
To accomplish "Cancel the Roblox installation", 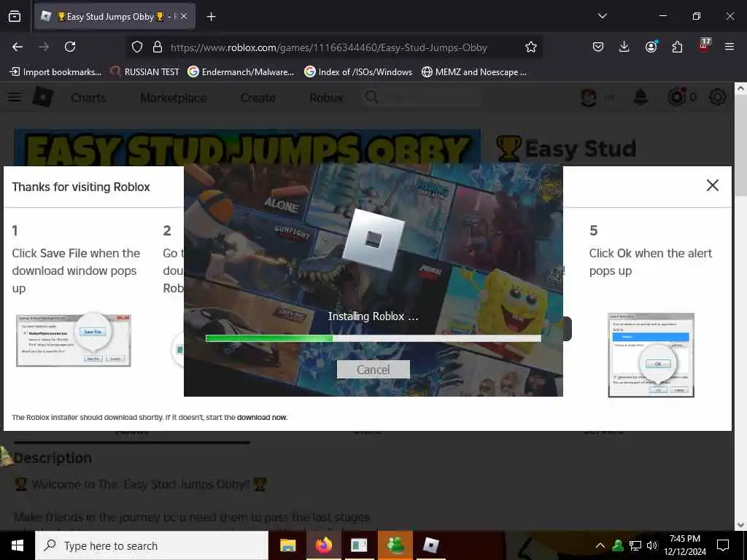I will [373, 370].
